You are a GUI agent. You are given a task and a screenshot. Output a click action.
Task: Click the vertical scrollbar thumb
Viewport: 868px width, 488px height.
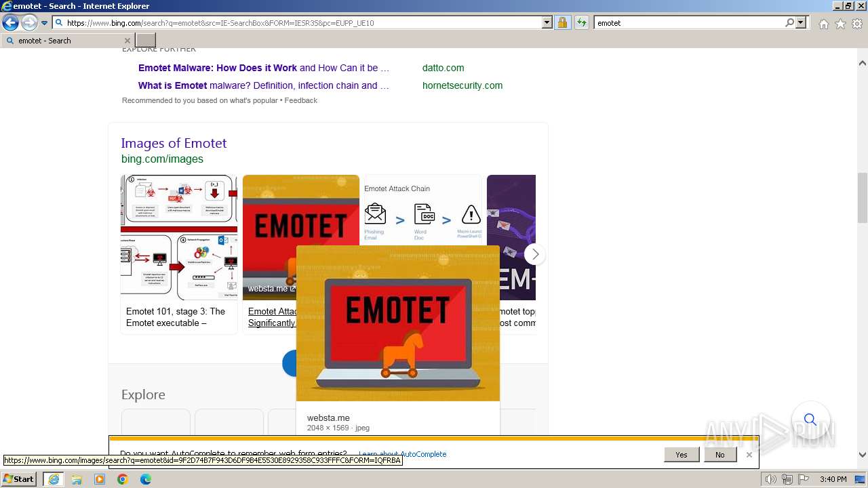click(863, 198)
